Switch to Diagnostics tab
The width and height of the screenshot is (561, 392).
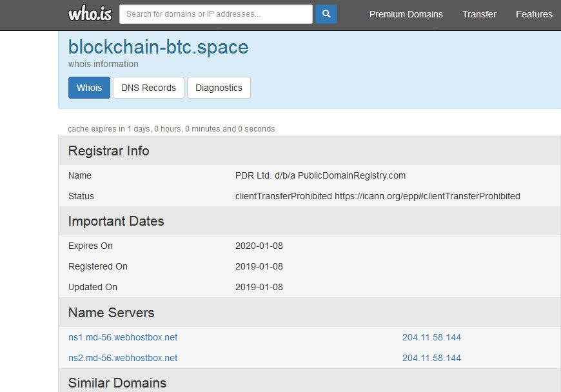coord(219,88)
